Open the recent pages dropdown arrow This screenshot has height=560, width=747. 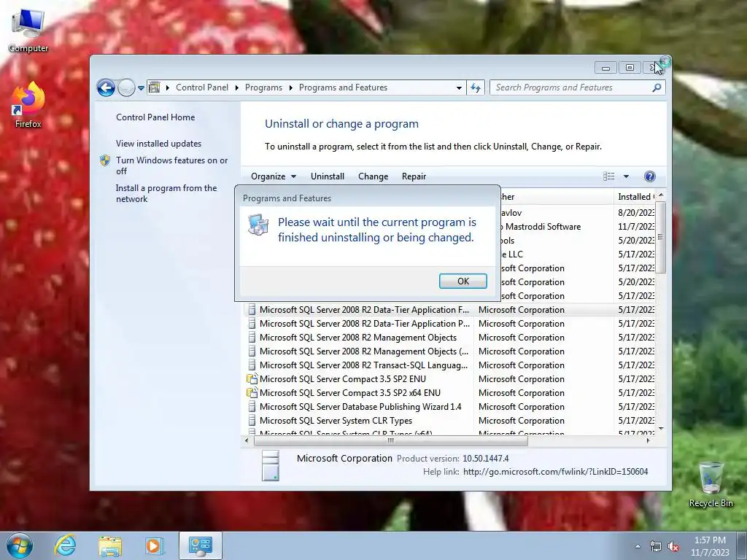point(141,88)
